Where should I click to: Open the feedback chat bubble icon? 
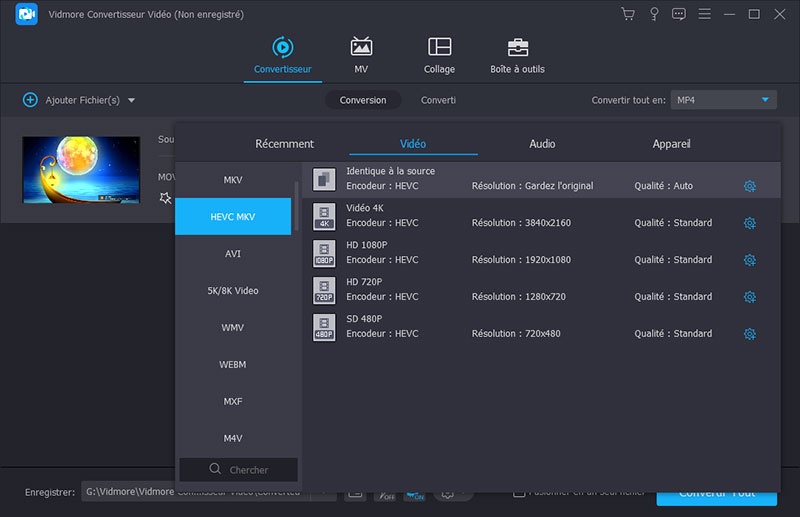pos(679,14)
